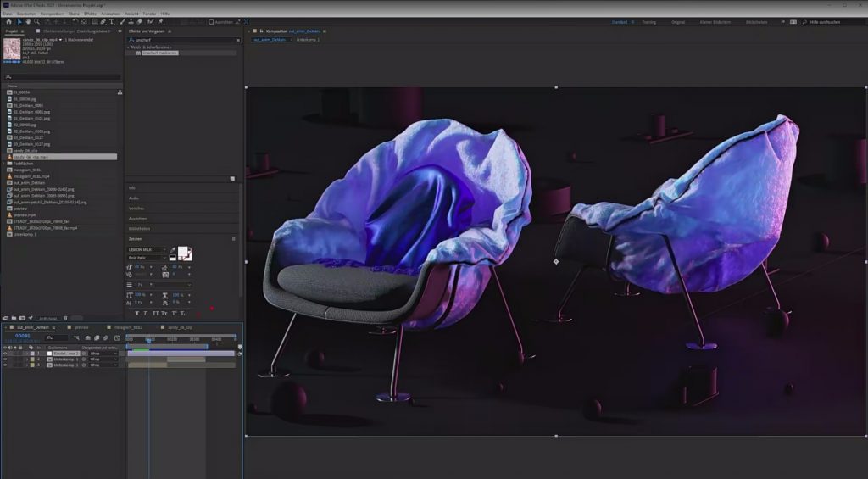
Task: Open the Datei menu
Action: [7, 14]
